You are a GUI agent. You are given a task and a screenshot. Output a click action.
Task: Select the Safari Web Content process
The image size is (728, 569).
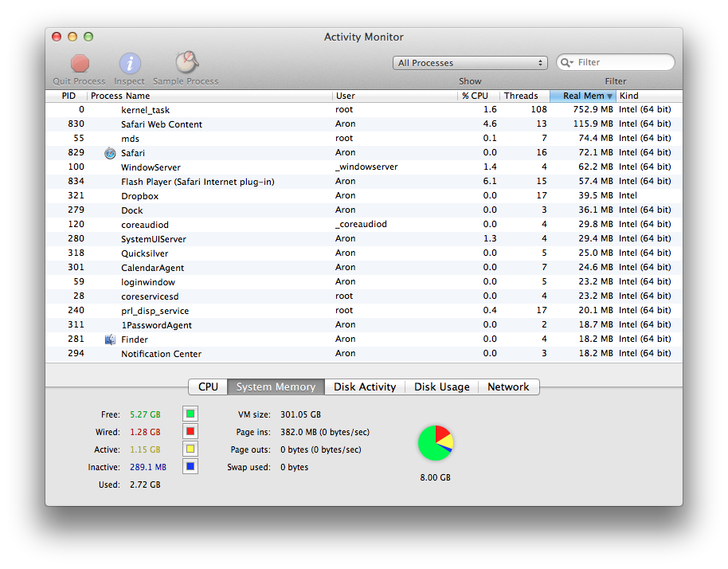click(364, 124)
